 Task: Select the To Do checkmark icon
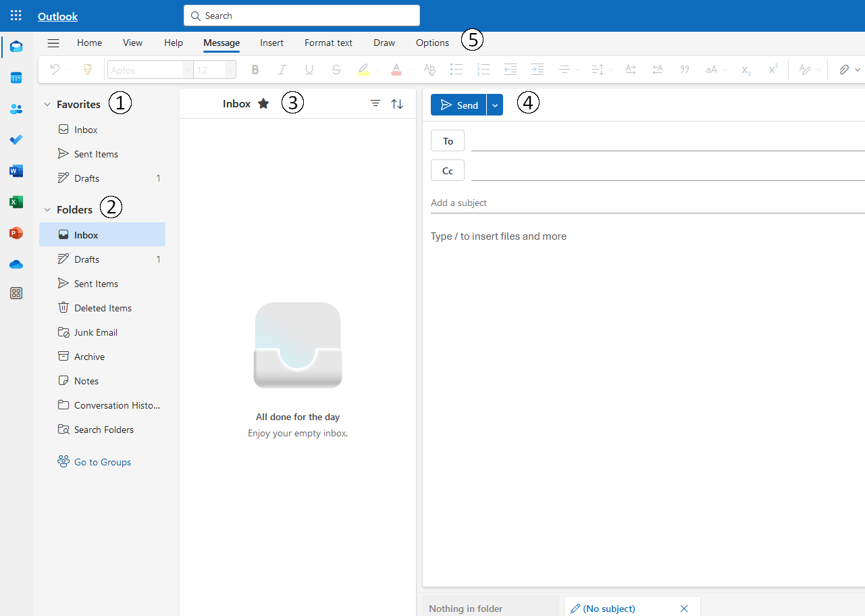pos(16,140)
